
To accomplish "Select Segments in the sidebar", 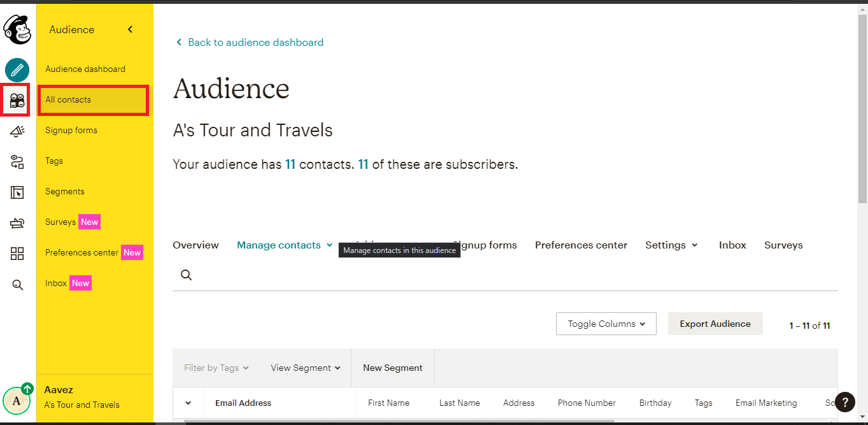I will pos(65,192).
